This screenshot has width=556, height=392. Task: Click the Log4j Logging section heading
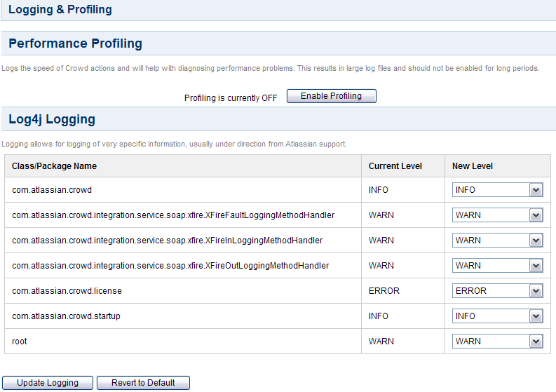pyautogui.click(x=52, y=119)
